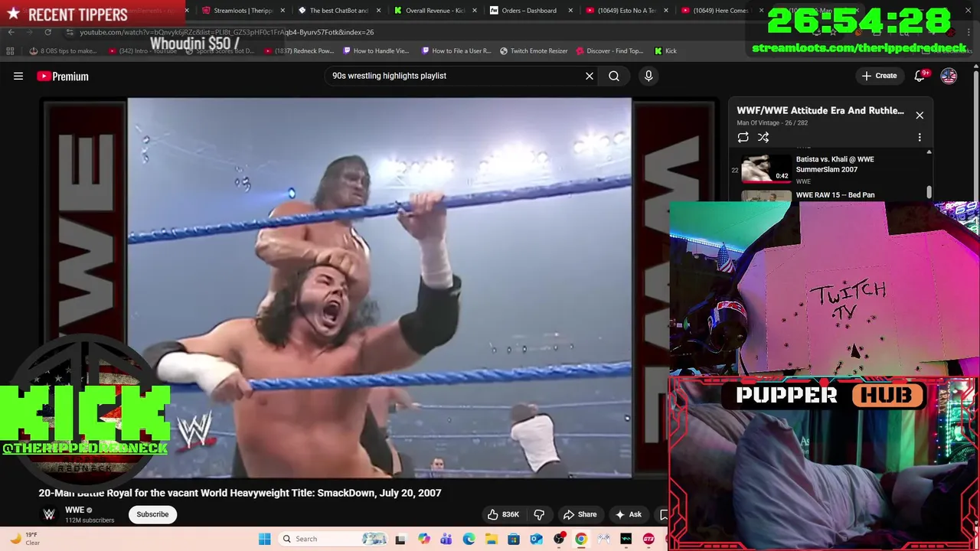Open the WWE channel name link
Image resolution: width=980 pixels, height=551 pixels.
coord(74,510)
